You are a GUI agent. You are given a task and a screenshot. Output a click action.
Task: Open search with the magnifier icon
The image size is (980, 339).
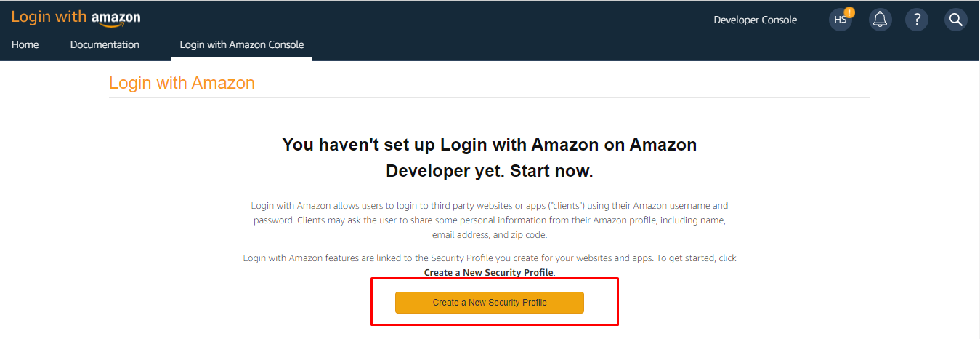click(955, 20)
